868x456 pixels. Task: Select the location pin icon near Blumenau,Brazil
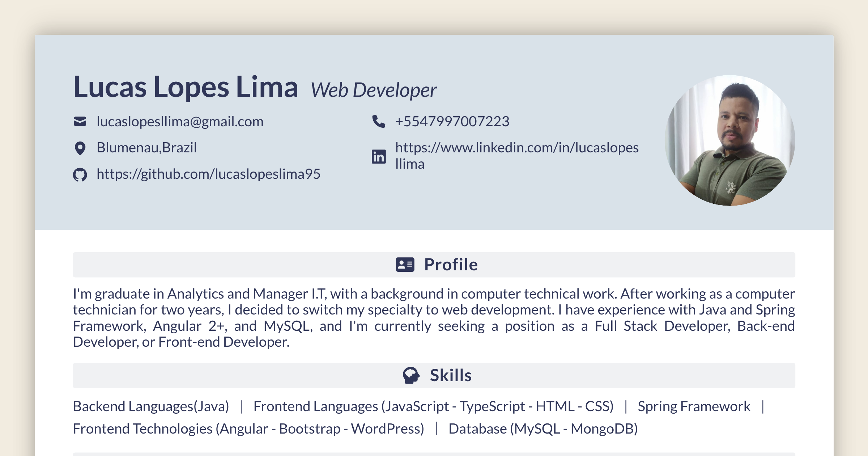click(x=80, y=148)
